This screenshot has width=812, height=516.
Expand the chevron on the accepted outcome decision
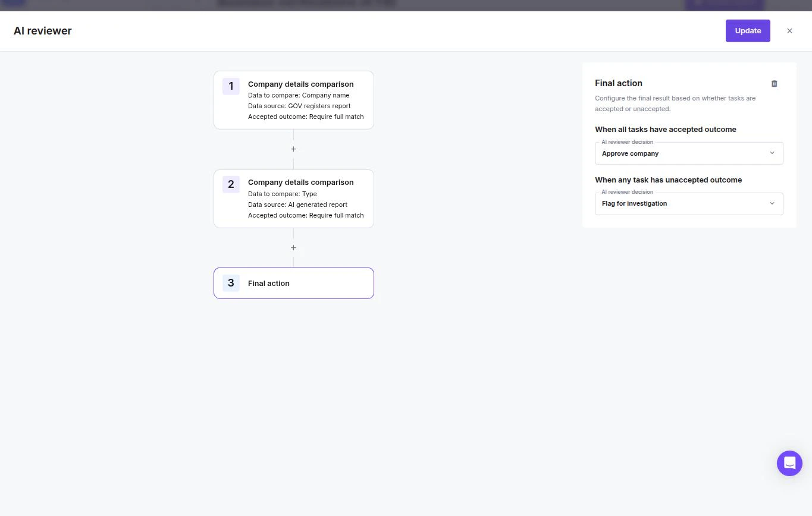pyautogui.click(x=772, y=153)
